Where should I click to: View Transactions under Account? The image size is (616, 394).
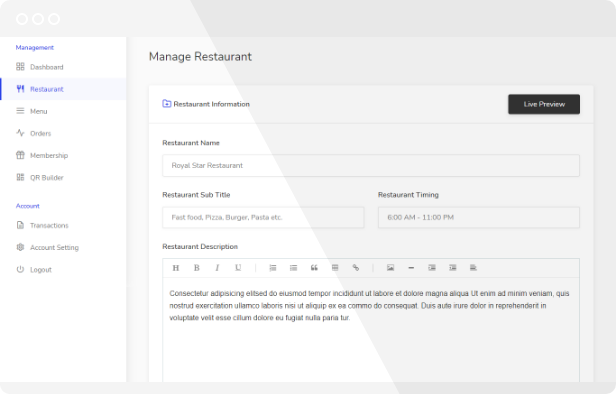pyautogui.click(x=63, y=225)
